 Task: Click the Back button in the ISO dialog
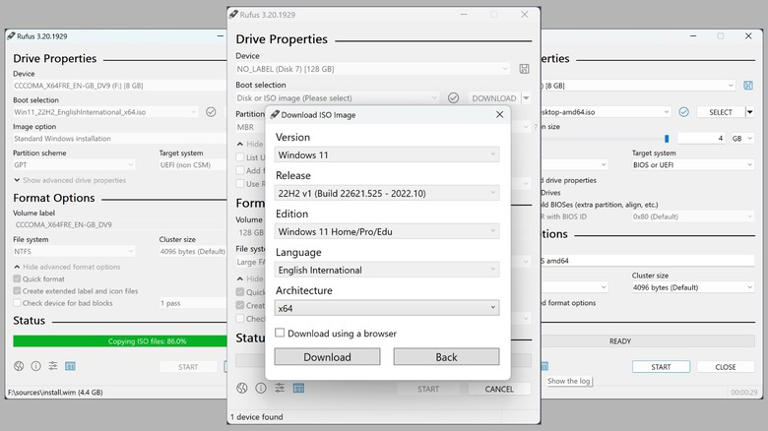pos(446,357)
